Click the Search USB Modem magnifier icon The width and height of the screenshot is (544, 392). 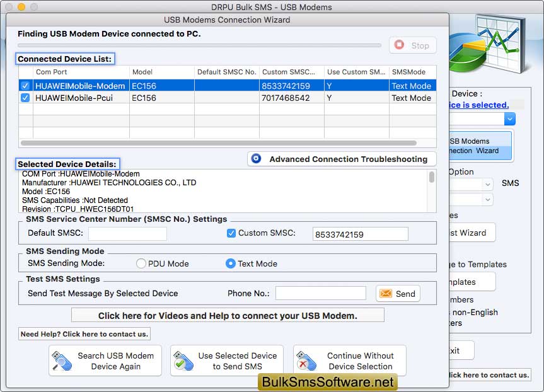61,361
